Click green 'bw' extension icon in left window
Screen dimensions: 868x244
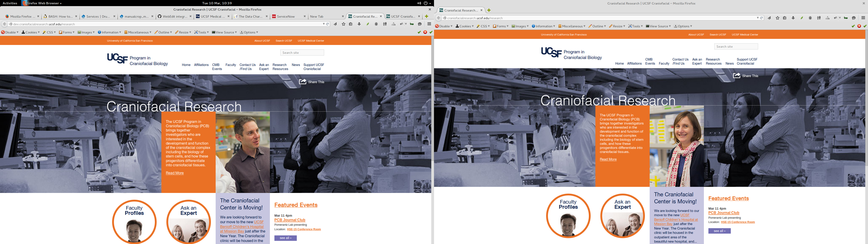(412, 24)
